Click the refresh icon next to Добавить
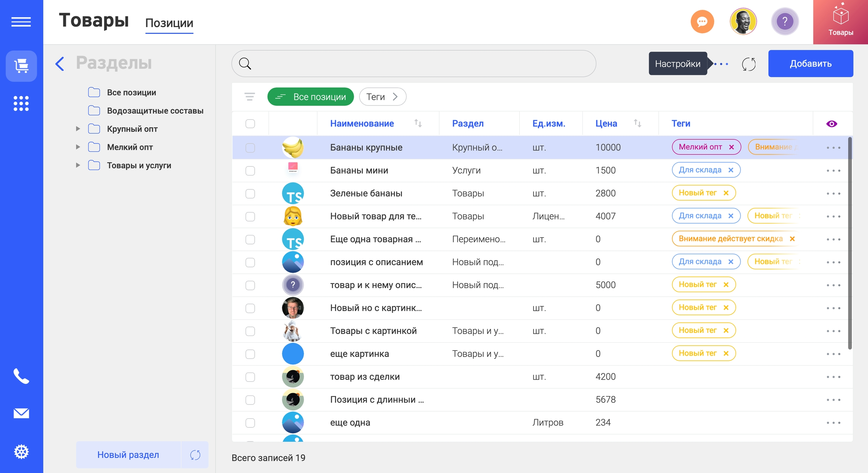 pyautogui.click(x=749, y=64)
